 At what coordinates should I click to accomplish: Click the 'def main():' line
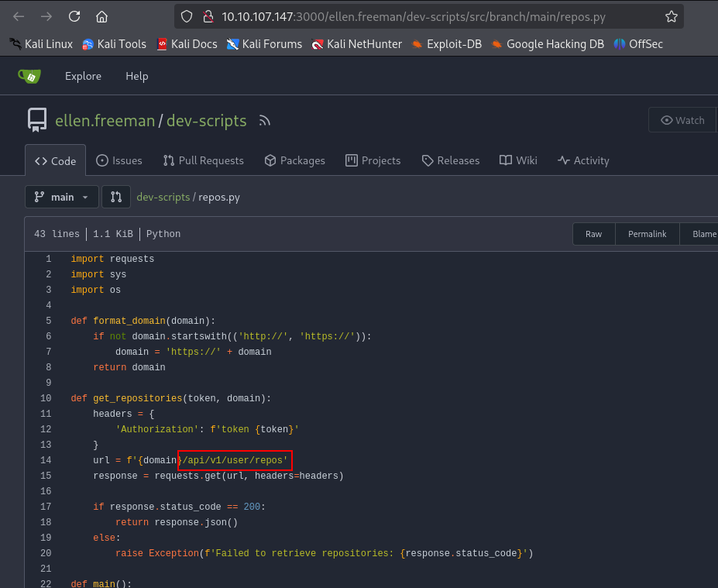pos(101,583)
